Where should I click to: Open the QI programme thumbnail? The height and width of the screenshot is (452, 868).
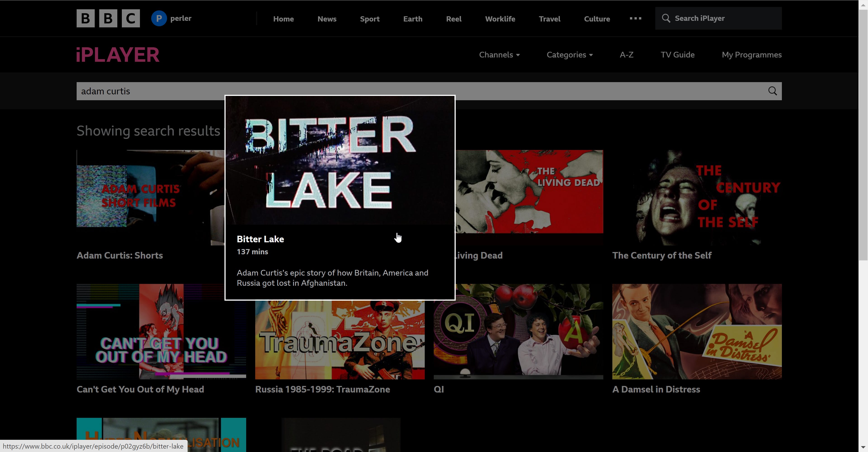518,331
